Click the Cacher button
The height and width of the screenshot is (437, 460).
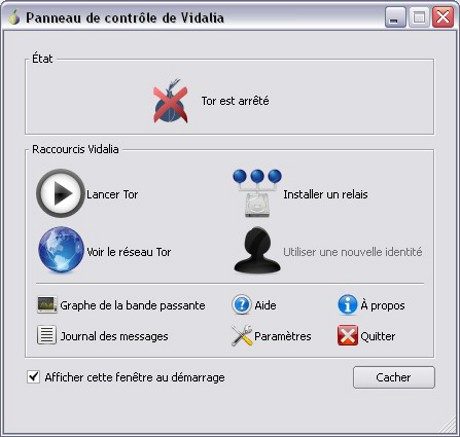(394, 377)
